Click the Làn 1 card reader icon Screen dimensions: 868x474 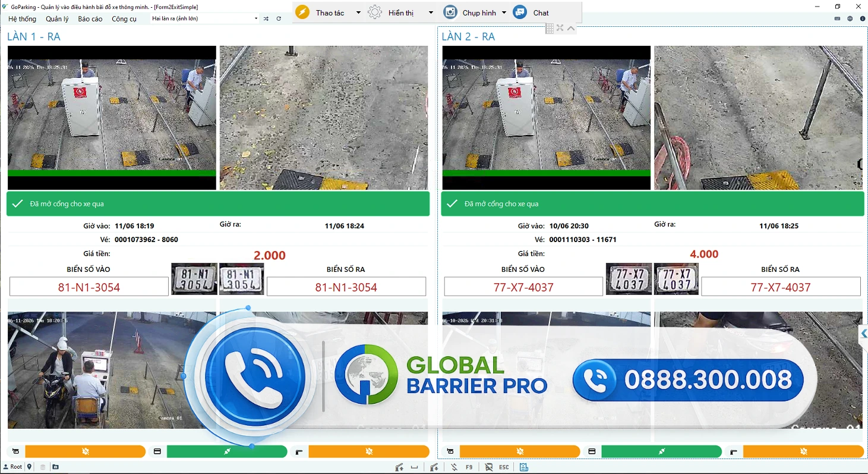(157, 452)
